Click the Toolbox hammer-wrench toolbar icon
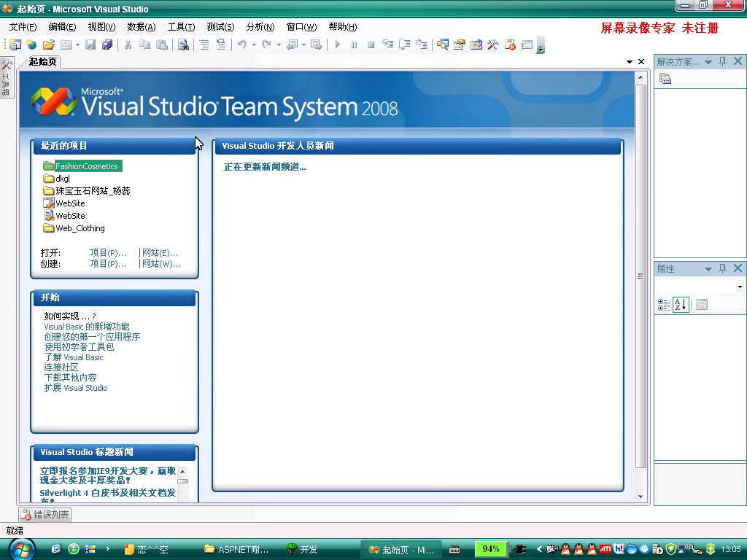 tap(492, 44)
